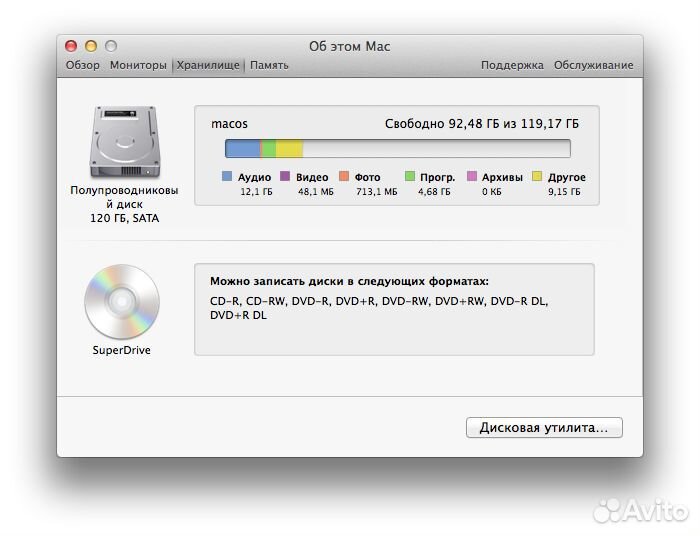The image size is (700, 536).
Task: Click the 12,1 ГБ audio value
Action: [256, 192]
